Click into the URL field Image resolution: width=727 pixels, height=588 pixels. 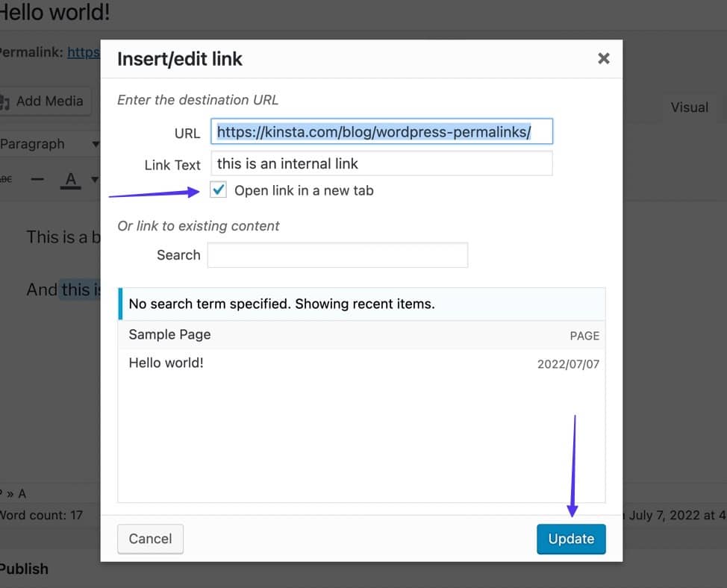coord(381,132)
